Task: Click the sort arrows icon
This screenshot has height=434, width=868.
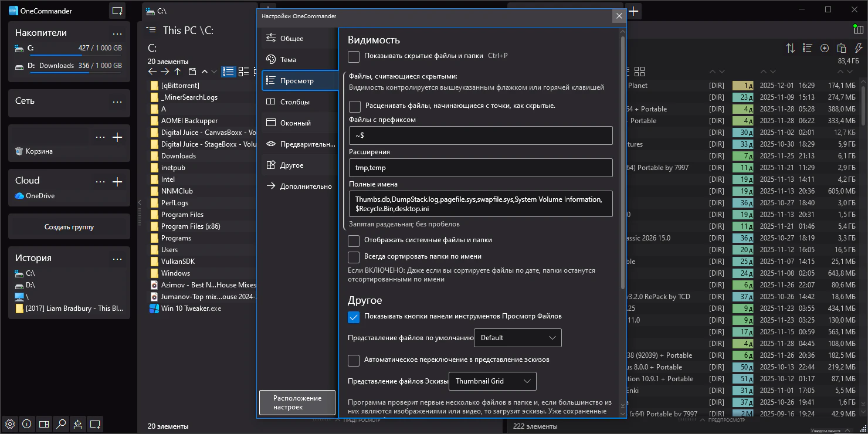Action: coord(791,48)
